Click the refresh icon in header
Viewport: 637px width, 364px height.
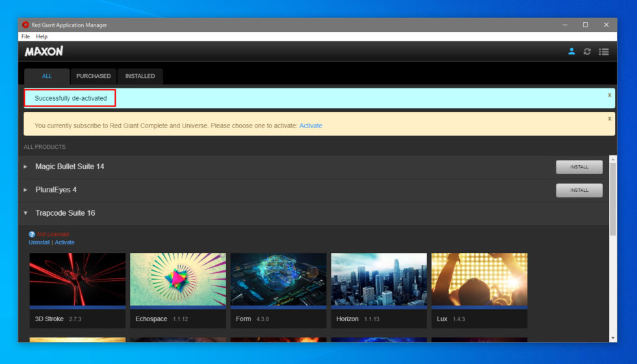(x=587, y=51)
